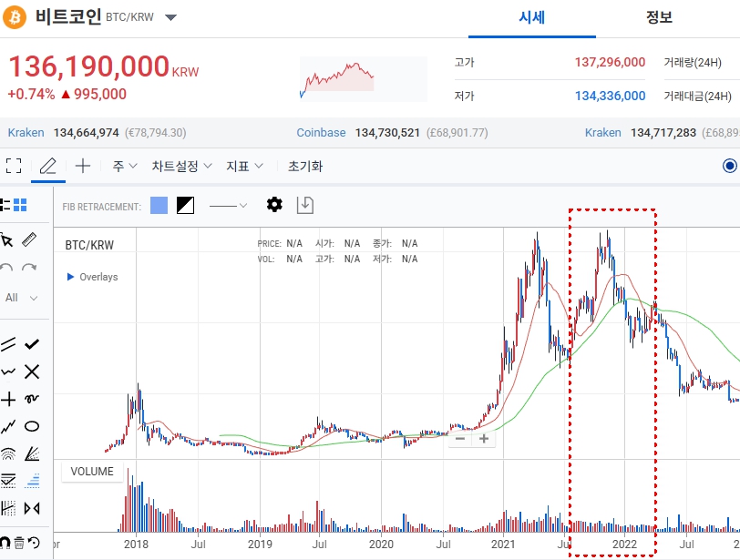740x560 pixels.
Task: Select the pencil drawing tool icon
Action: coord(47,166)
